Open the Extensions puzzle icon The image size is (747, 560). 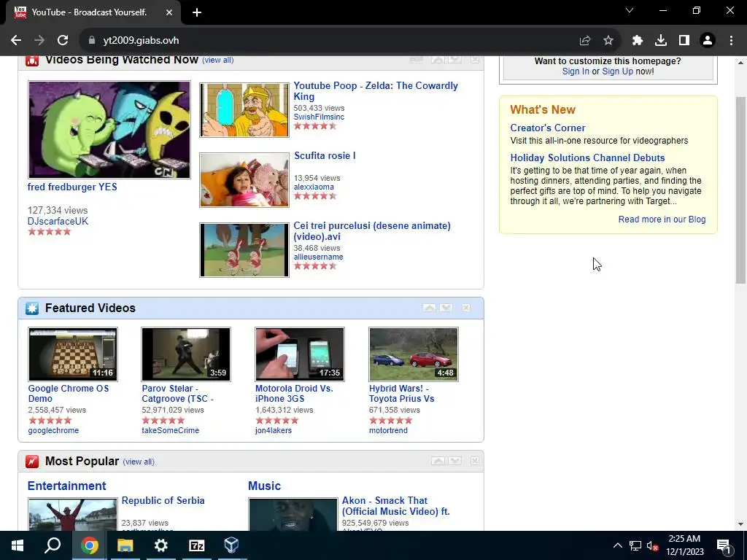click(x=638, y=41)
